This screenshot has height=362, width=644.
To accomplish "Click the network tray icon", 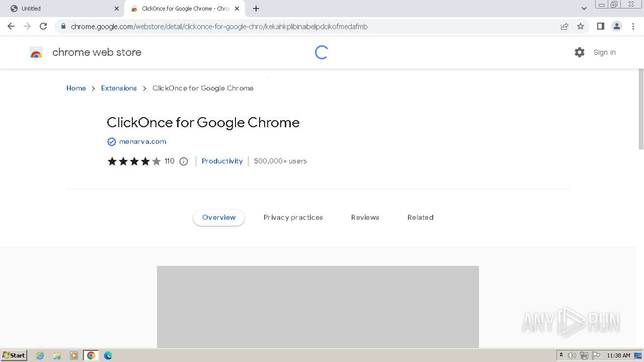I will [x=584, y=355].
